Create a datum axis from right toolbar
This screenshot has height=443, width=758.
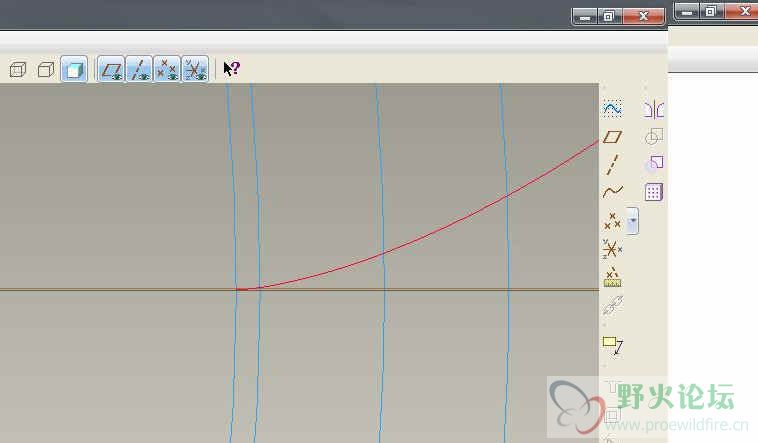(612, 164)
